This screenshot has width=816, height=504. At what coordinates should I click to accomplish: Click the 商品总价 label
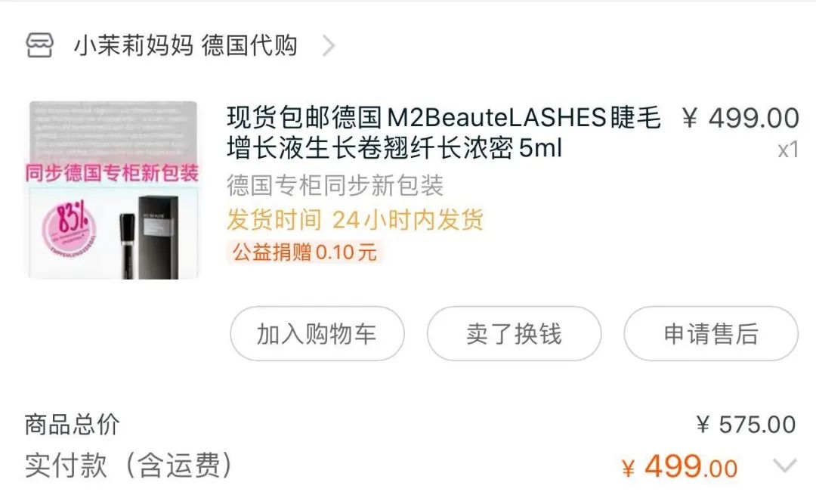(x=72, y=425)
